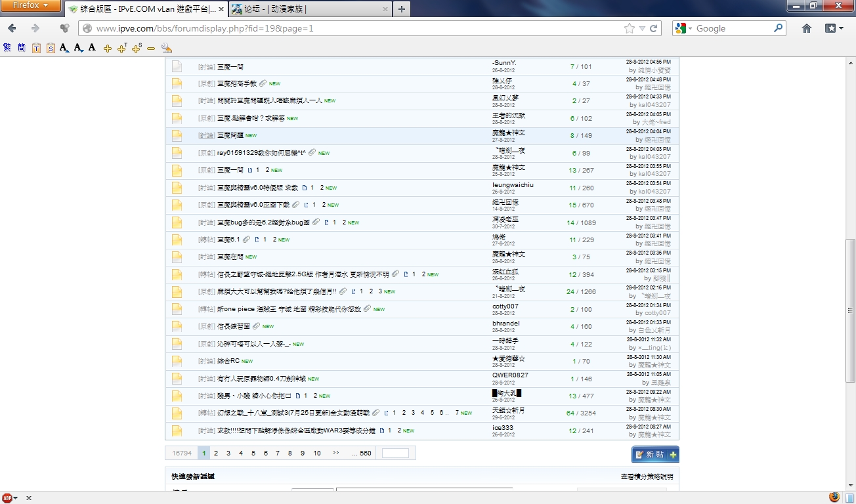This screenshot has height=504, width=856.
Task: Click the browser Back arrow button
Action: coord(12,28)
